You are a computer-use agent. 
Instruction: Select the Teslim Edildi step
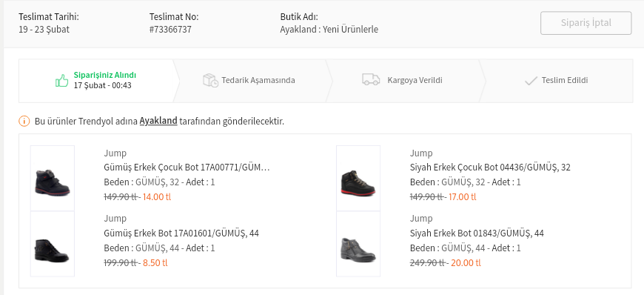tap(556, 81)
